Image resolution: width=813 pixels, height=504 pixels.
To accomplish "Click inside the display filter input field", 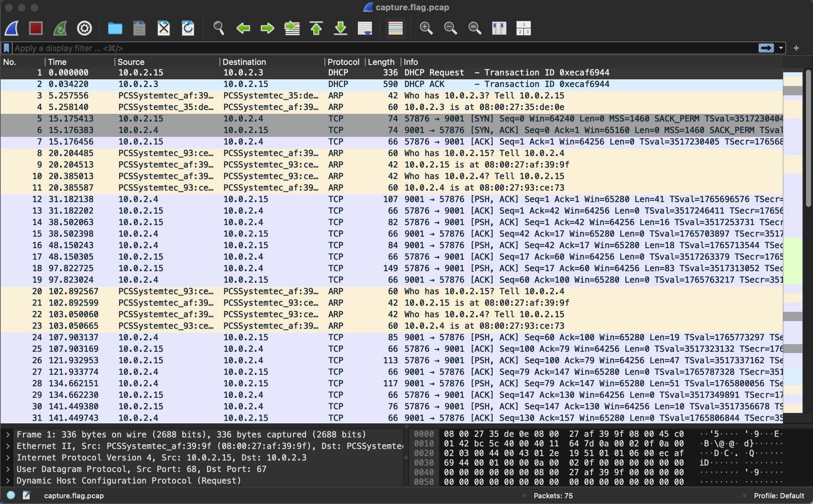I will 374,48.
